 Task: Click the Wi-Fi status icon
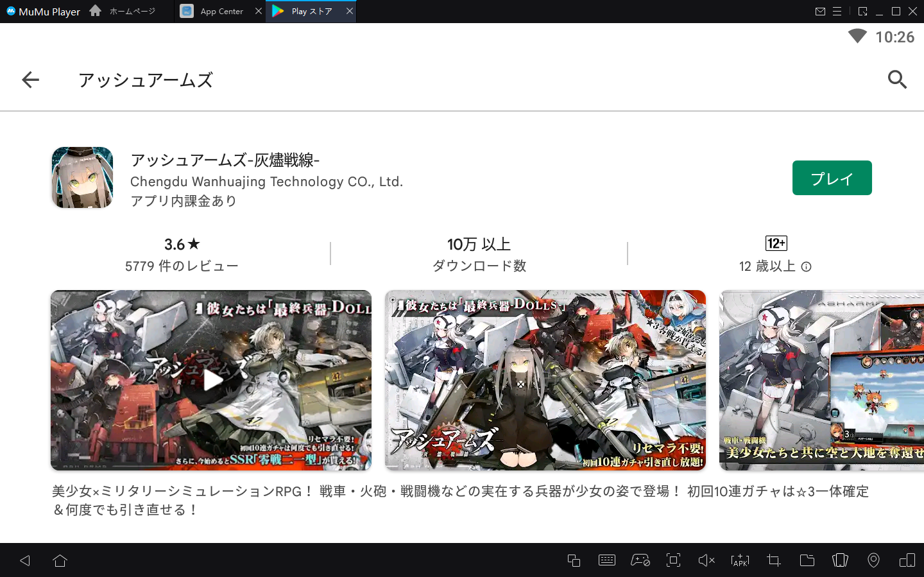point(857,37)
